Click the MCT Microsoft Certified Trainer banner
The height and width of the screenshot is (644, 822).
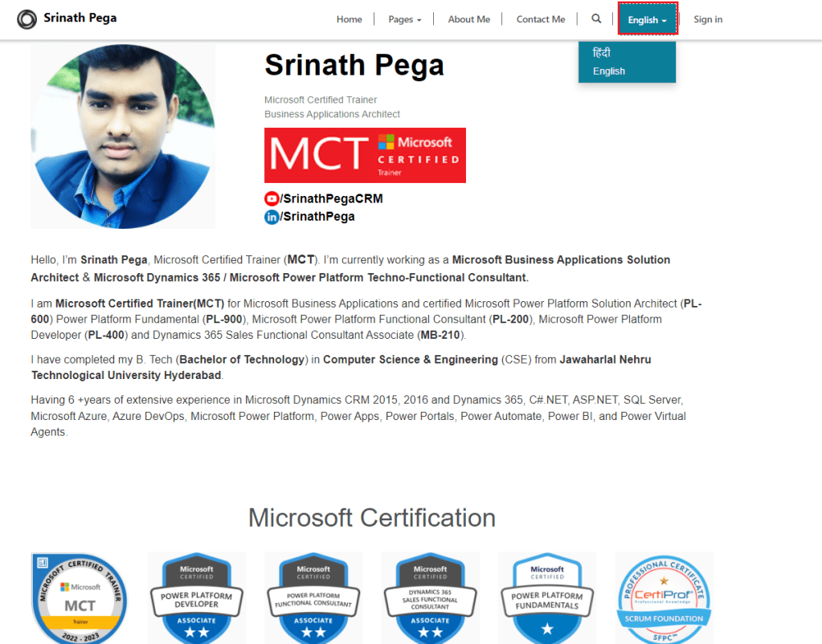pos(365,155)
